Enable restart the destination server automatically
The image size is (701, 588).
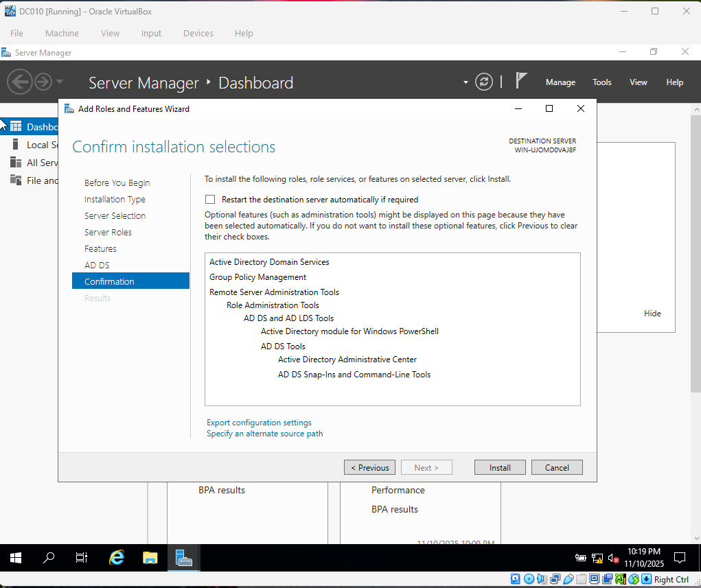pyautogui.click(x=210, y=199)
